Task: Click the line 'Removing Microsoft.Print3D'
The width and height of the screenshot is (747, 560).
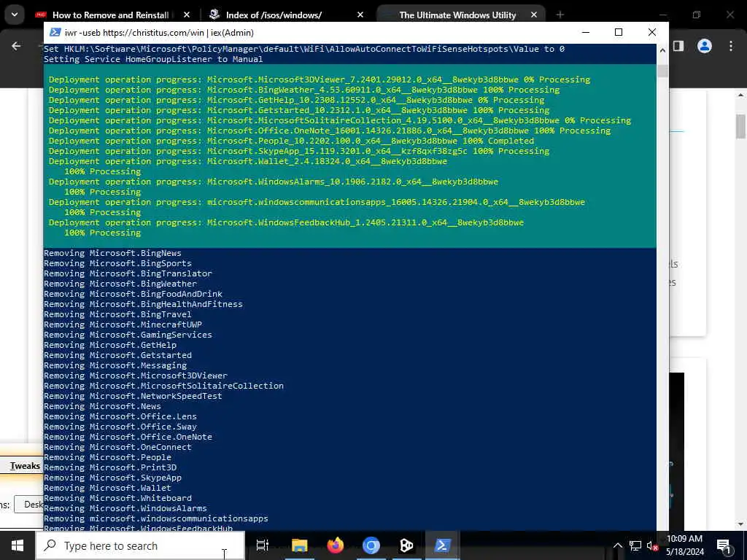Action: click(x=110, y=467)
